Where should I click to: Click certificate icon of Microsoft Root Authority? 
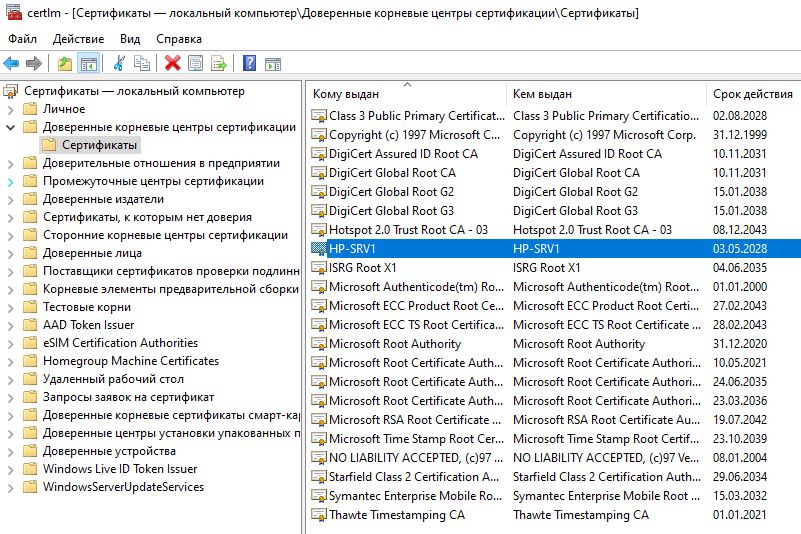click(x=319, y=344)
